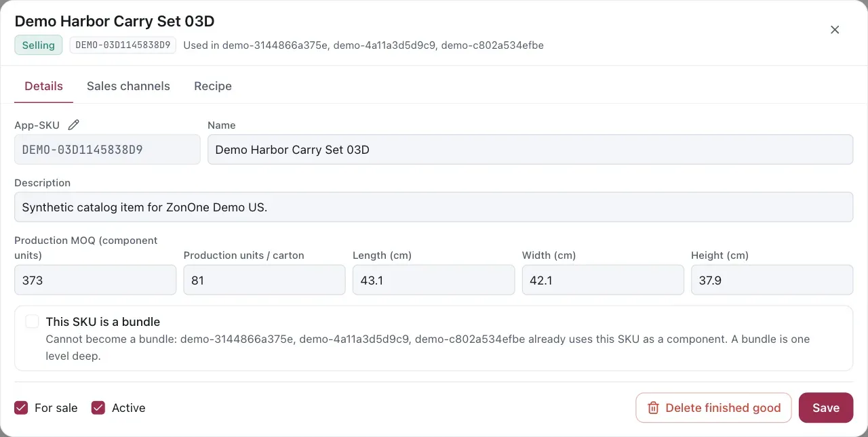Viewport: 868px width, 437px height.
Task: Click the Selling status badge
Action: click(x=39, y=45)
